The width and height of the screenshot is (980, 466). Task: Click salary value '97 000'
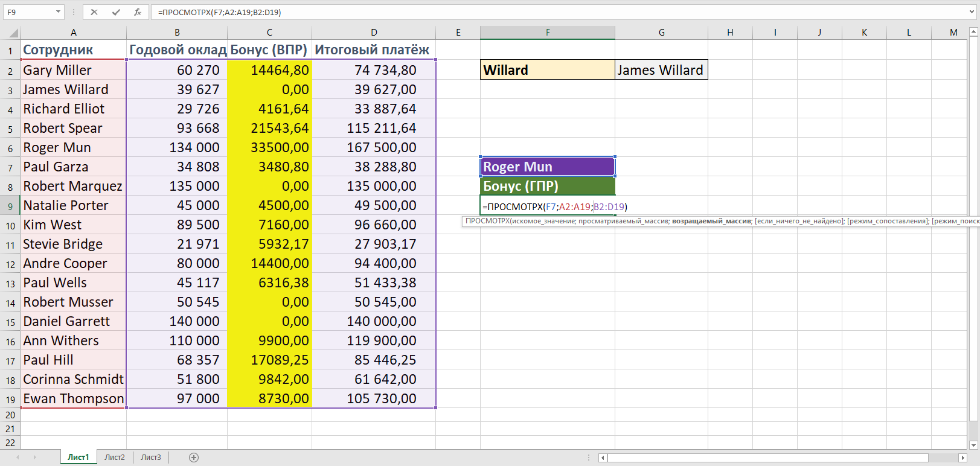[x=177, y=398]
